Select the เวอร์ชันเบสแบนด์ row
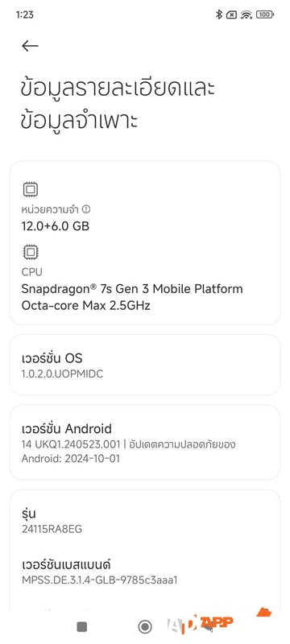290x644 pixels. click(145, 572)
